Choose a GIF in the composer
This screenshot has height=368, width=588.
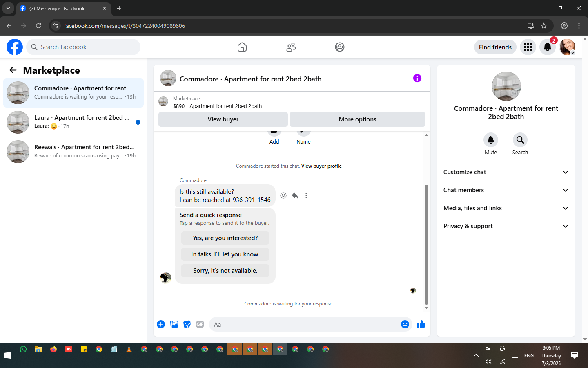[x=200, y=324]
